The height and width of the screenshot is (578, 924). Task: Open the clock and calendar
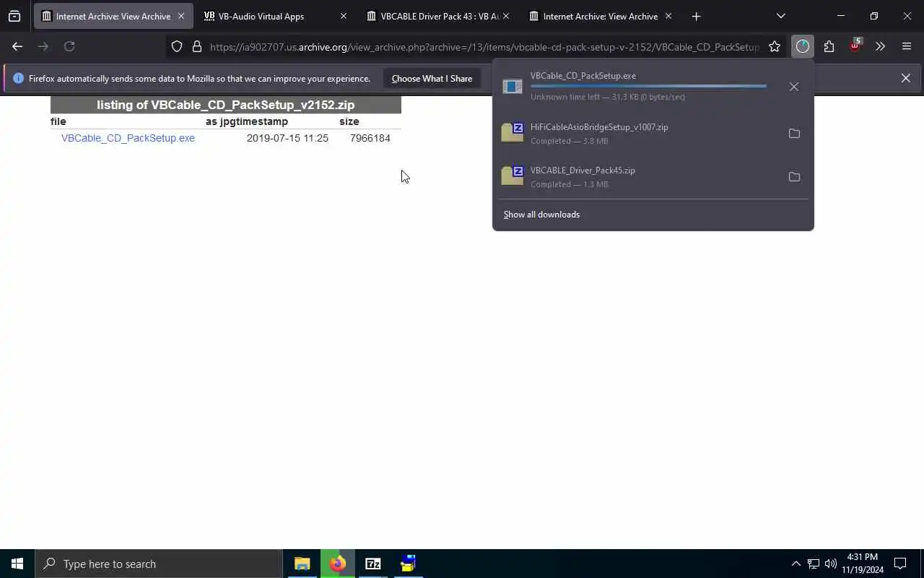pos(863,564)
